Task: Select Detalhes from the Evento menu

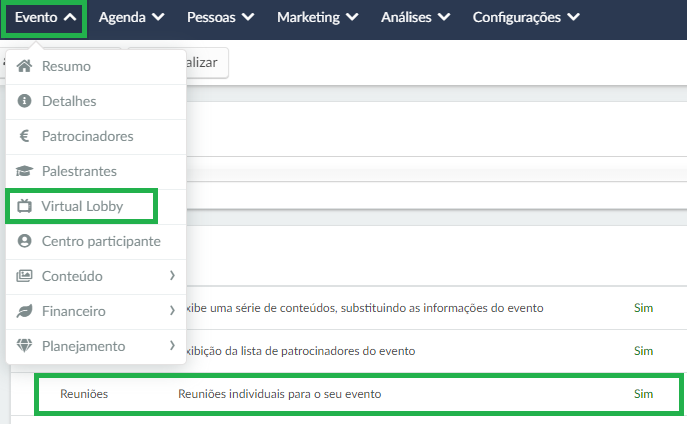Action: click(x=96, y=102)
